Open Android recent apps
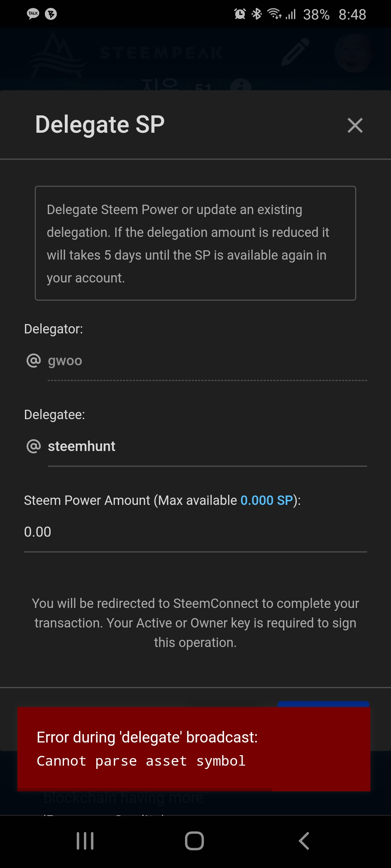Image resolution: width=391 pixels, height=868 pixels. pos(85,841)
